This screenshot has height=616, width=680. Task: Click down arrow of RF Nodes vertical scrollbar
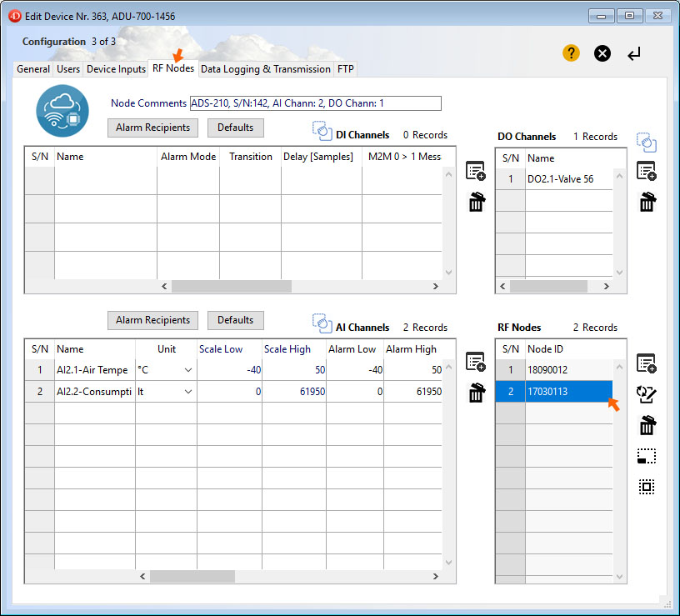tap(619, 577)
